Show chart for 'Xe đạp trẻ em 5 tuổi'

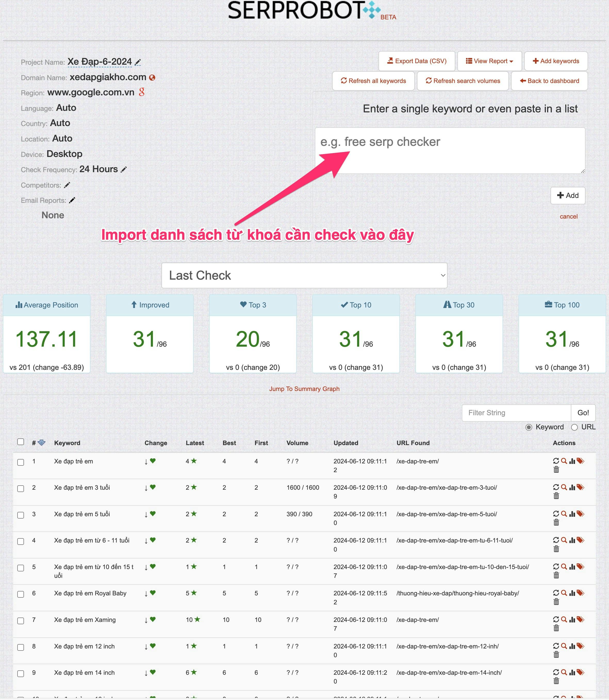pos(572,514)
